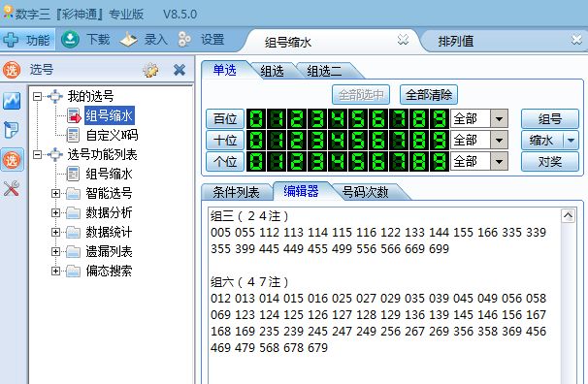Open the 功能 plus icon menu
The width and height of the screenshot is (588, 384).
(x=11, y=40)
